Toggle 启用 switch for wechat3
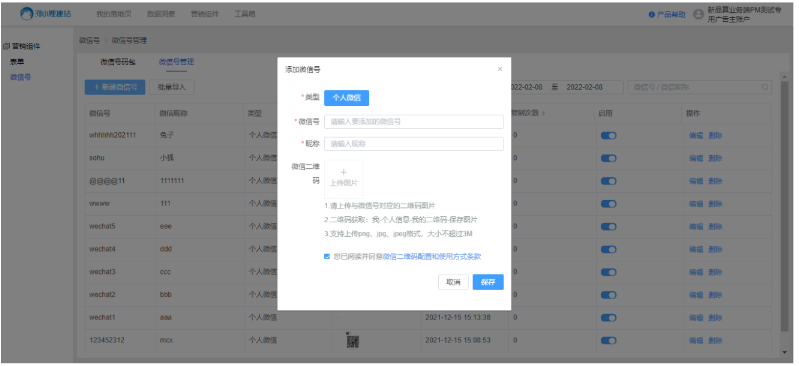 point(608,272)
